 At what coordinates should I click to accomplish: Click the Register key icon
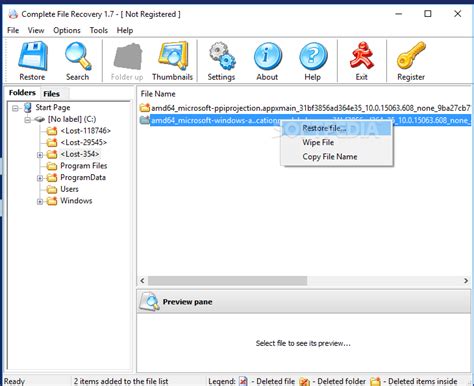pos(411,56)
